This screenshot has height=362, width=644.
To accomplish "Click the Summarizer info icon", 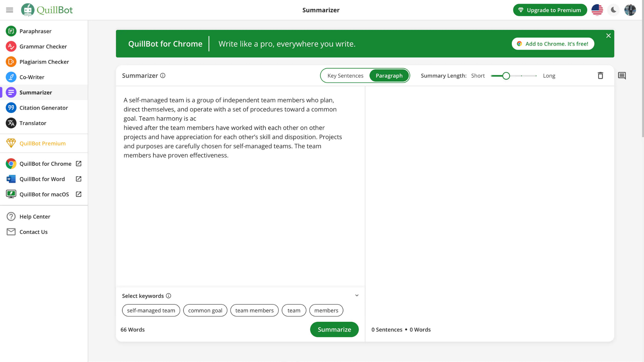I will click(x=163, y=76).
